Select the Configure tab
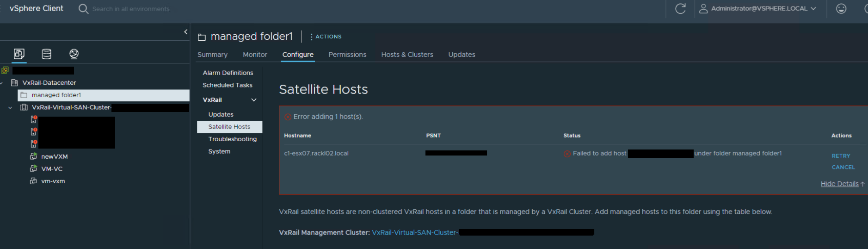This screenshot has width=868, height=249. [298, 55]
